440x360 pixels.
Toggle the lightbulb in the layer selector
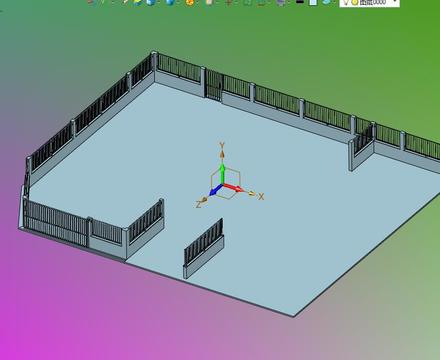(347, 2)
